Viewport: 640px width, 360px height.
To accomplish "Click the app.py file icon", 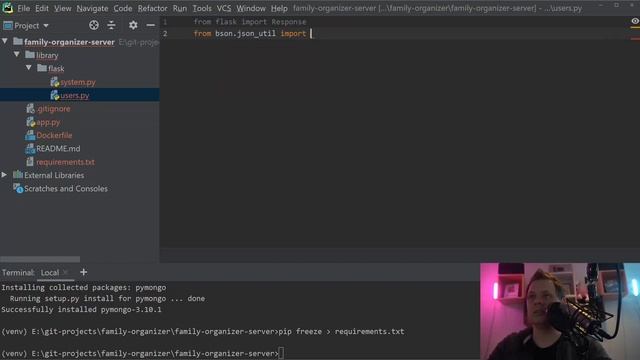I will pyautogui.click(x=30, y=122).
